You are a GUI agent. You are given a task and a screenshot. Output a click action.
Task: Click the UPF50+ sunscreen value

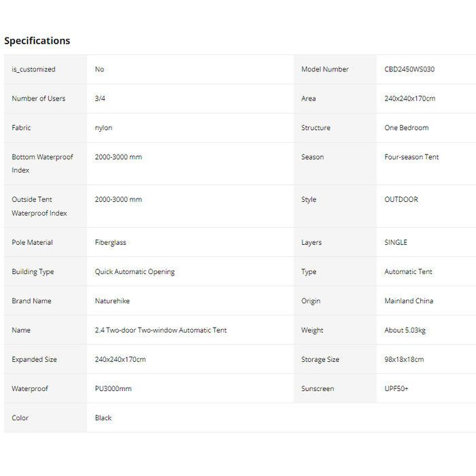tap(396, 388)
